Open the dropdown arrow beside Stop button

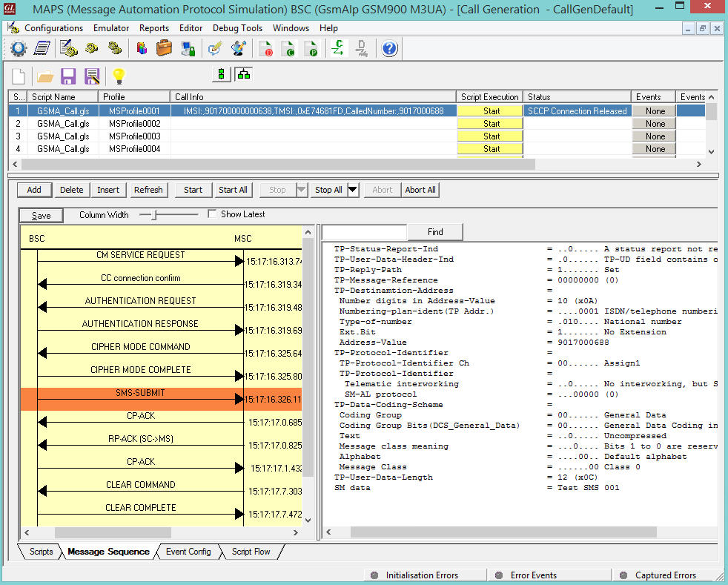point(301,190)
